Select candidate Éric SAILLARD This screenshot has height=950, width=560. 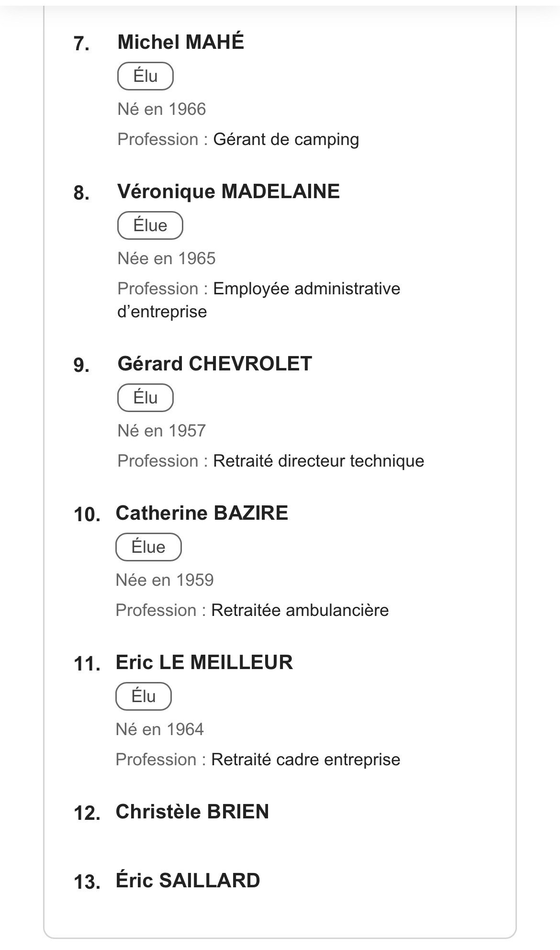click(x=188, y=881)
